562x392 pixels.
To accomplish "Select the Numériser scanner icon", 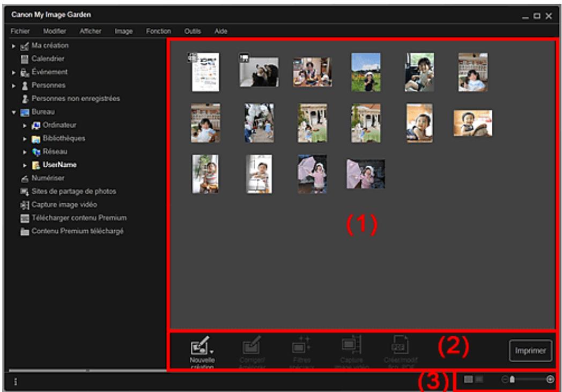I will tap(24, 178).
